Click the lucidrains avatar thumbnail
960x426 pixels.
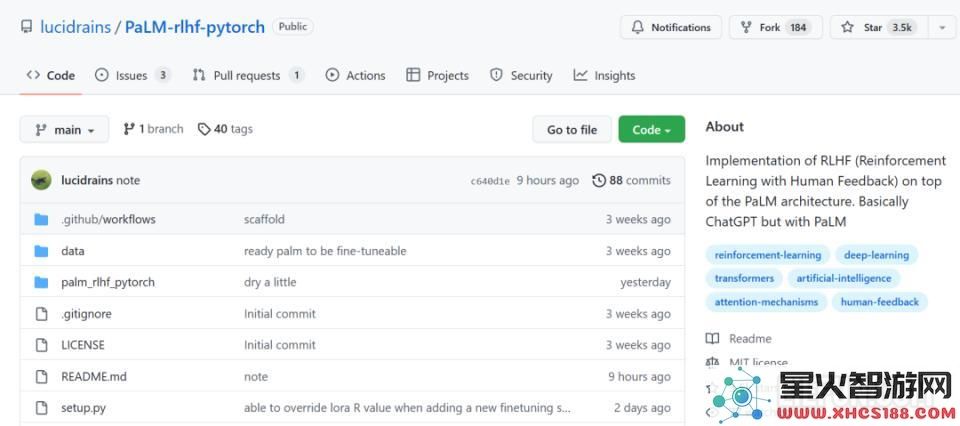coord(41,180)
